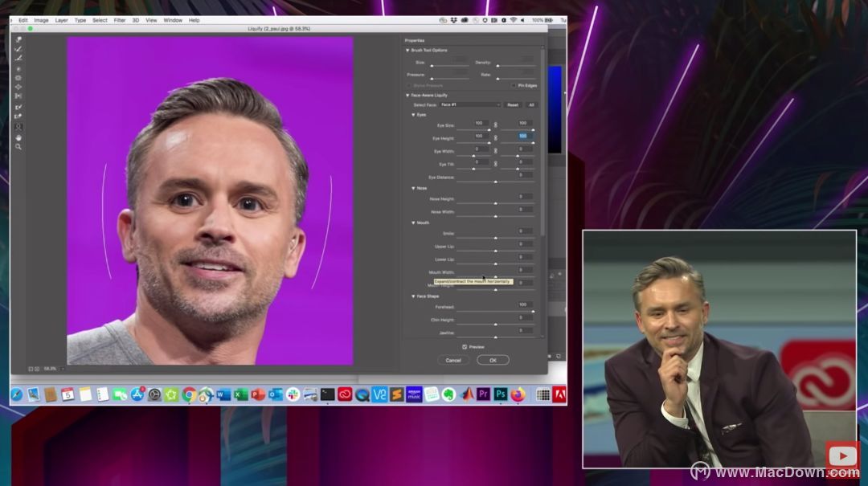Collapse the Nose section
The height and width of the screenshot is (486, 868).
[413, 188]
